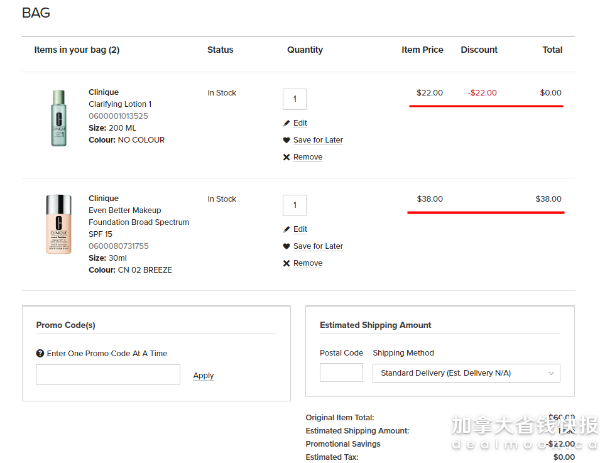600x463 pixels.
Task: Click the Estimated Tax $0.00 value
Action: coord(564,457)
